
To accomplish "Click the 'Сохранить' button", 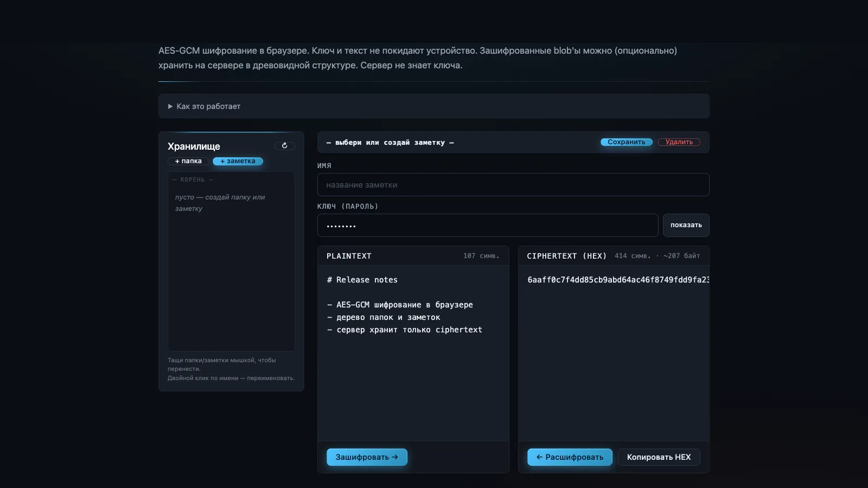I will click(x=627, y=142).
